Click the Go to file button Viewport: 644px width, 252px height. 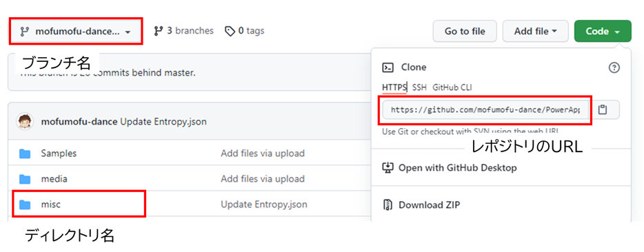[465, 31]
